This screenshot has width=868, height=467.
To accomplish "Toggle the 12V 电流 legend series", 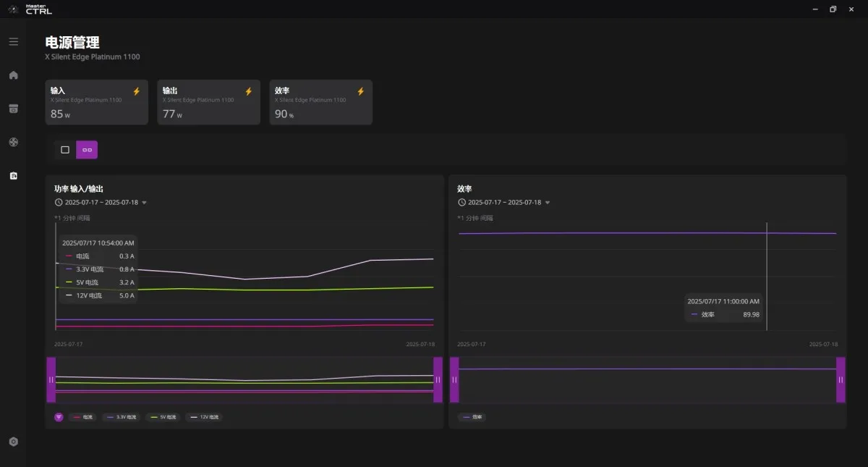I will coord(203,417).
